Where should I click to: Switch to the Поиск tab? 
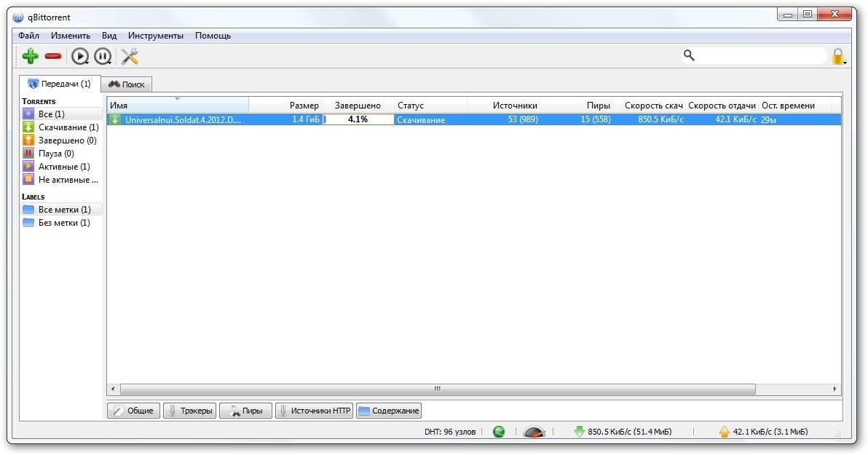pos(127,84)
